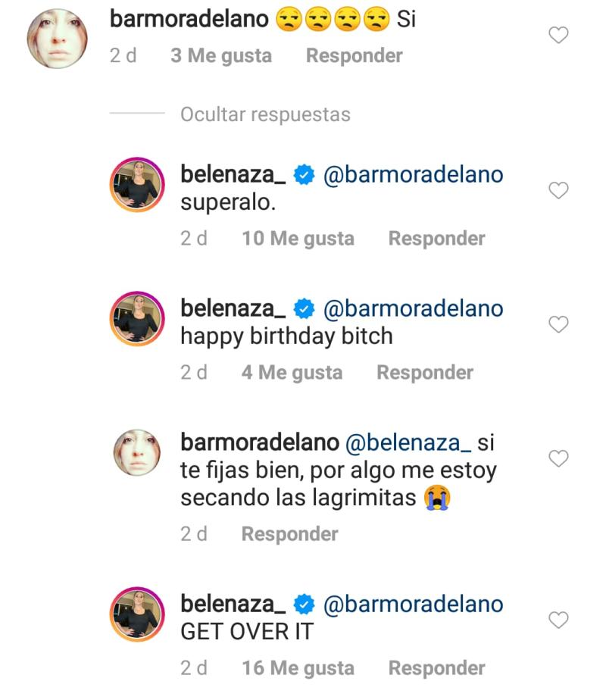606x700 pixels.
Task: Like the 'happy birthday bitch' reply heart
Action: point(558,324)
